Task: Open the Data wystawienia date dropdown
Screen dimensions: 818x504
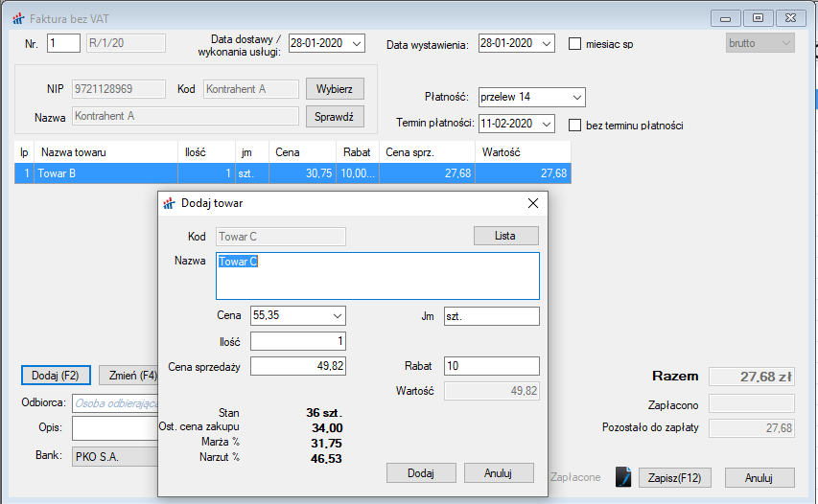Action: [546, 43]
